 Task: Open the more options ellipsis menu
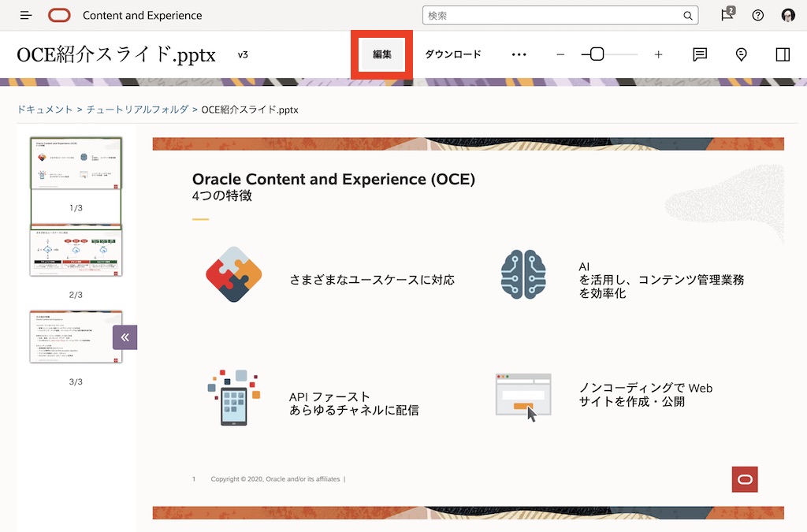click(519, 54)
